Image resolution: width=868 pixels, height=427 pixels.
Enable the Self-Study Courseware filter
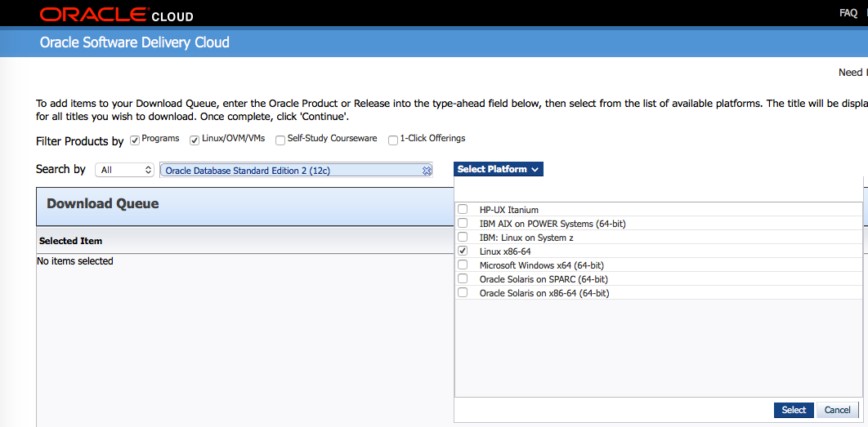click(x=280, y=140)
